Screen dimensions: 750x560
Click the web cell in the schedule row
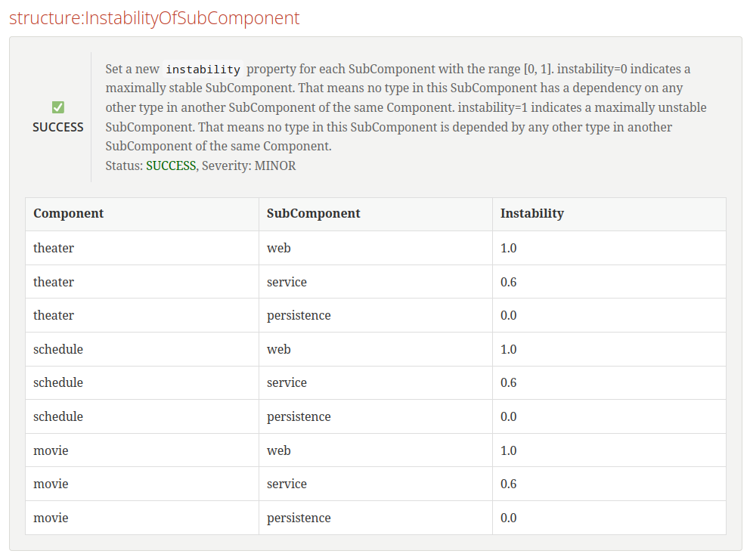[x=279, y=349]
